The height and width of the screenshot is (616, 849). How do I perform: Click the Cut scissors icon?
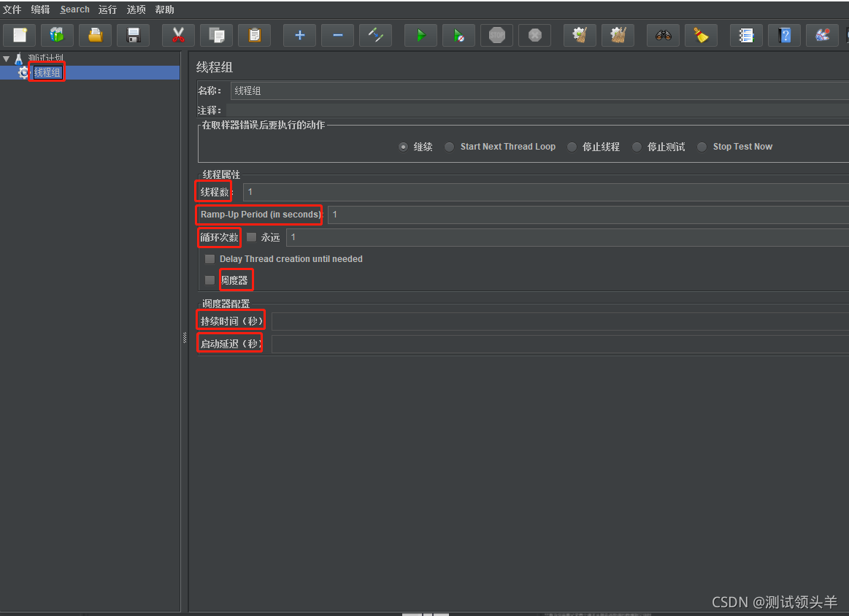pos(178,35)
